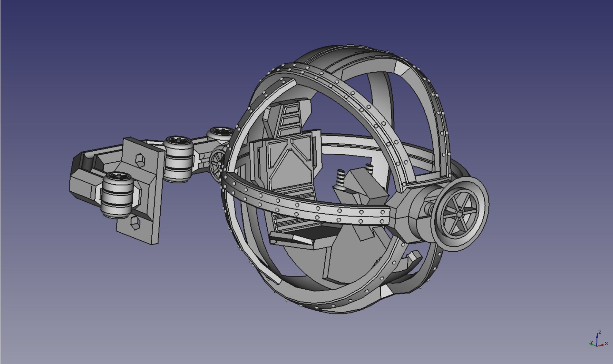Select the right coil spring inside the sphere
613x364 pixels.
point(370,169)
